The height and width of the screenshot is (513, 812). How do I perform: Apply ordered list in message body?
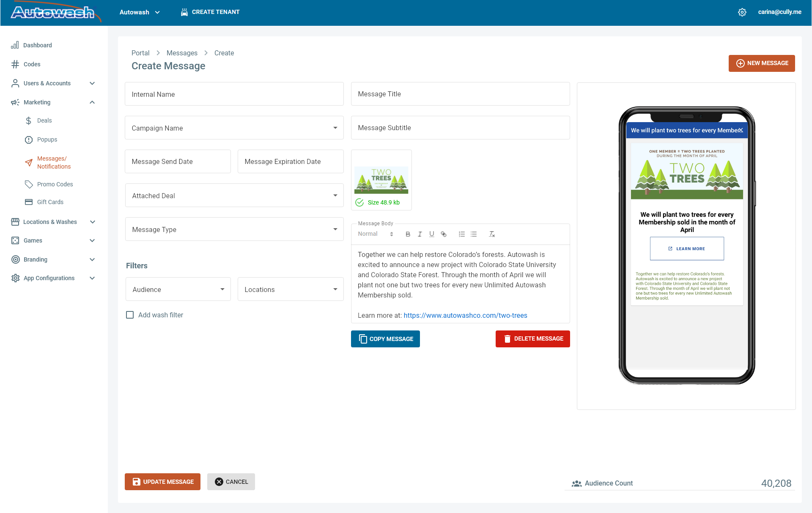point(462,234)
